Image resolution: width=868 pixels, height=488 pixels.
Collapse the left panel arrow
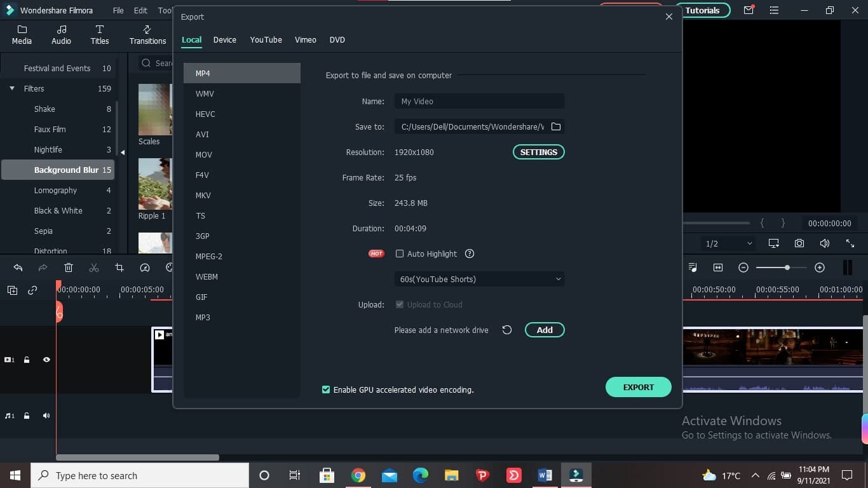pos(123,152)
